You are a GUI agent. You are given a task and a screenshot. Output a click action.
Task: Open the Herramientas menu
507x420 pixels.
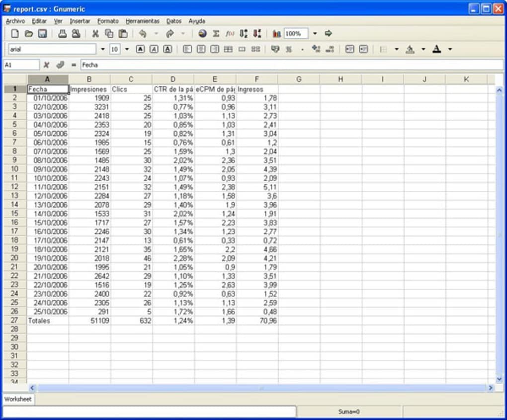142,21
